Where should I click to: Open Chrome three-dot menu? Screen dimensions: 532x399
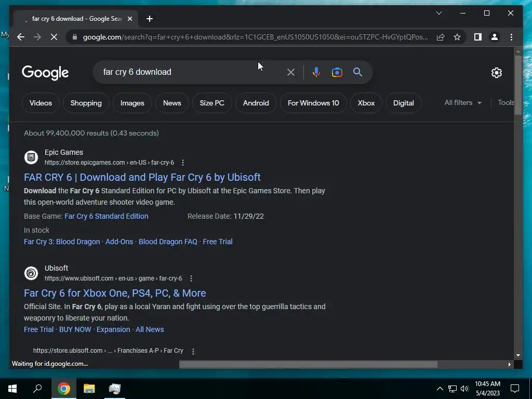point(511,37)
